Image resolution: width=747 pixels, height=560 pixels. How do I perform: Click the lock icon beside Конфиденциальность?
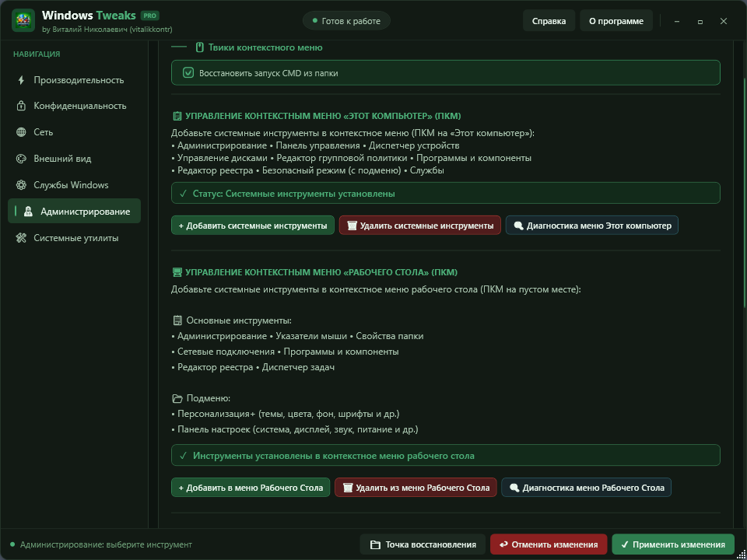(x=21, y=106)
